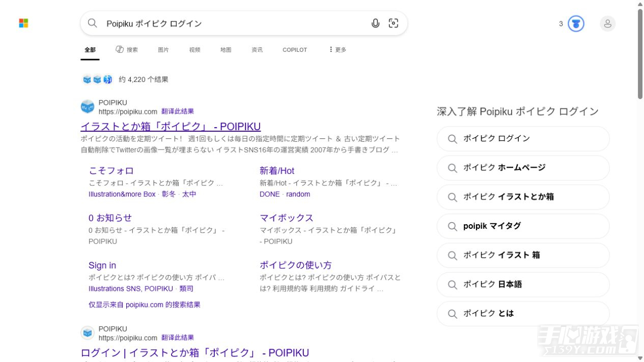Switch to the 视频 tab

194,50
